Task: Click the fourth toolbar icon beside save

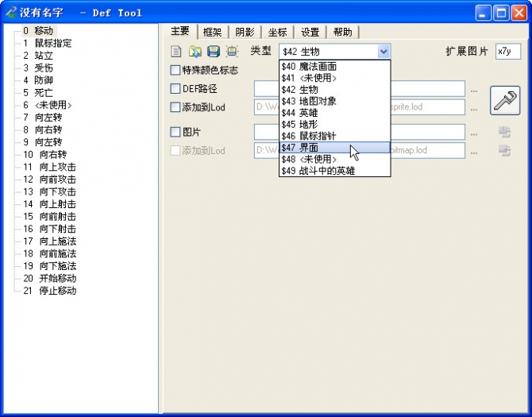Action: click(x=232, y=52)
